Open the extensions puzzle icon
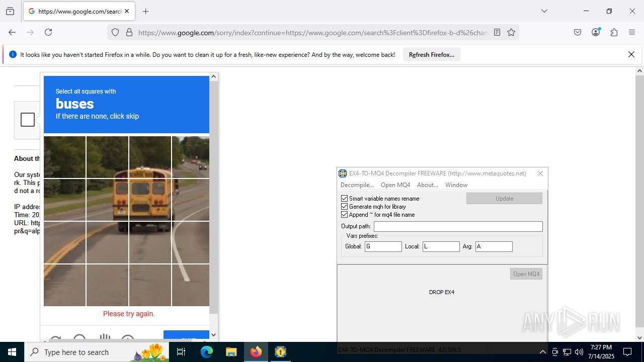This screenshot has width=644, height=362. (614, 32)
